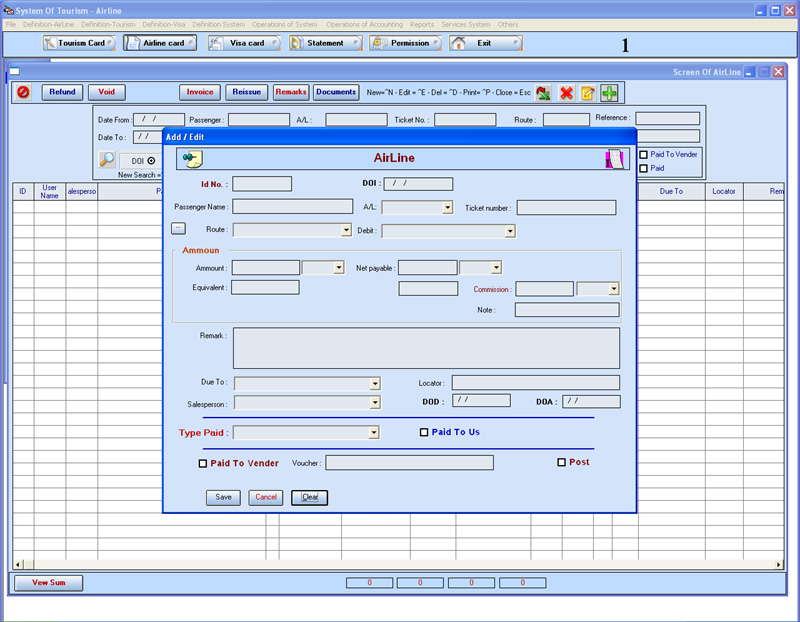Select the DOI radio button
The height and width of the screenshot is (622, 800).
(x=151, y=160)
